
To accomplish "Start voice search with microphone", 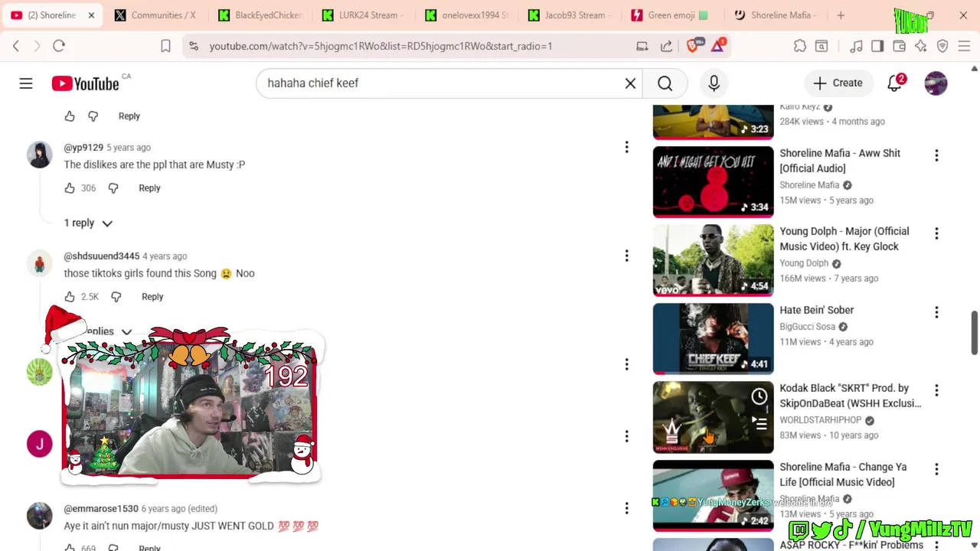I will [714, 83].
